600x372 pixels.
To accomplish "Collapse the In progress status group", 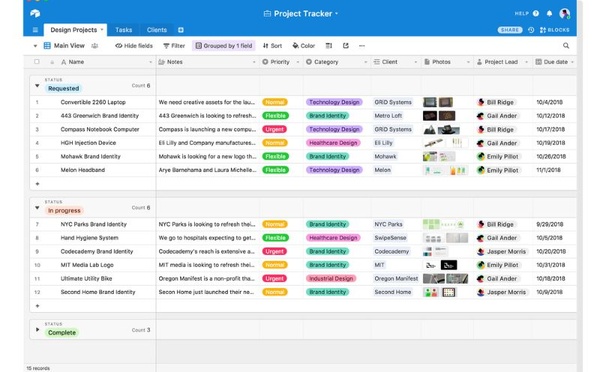I will coord(37,208).
